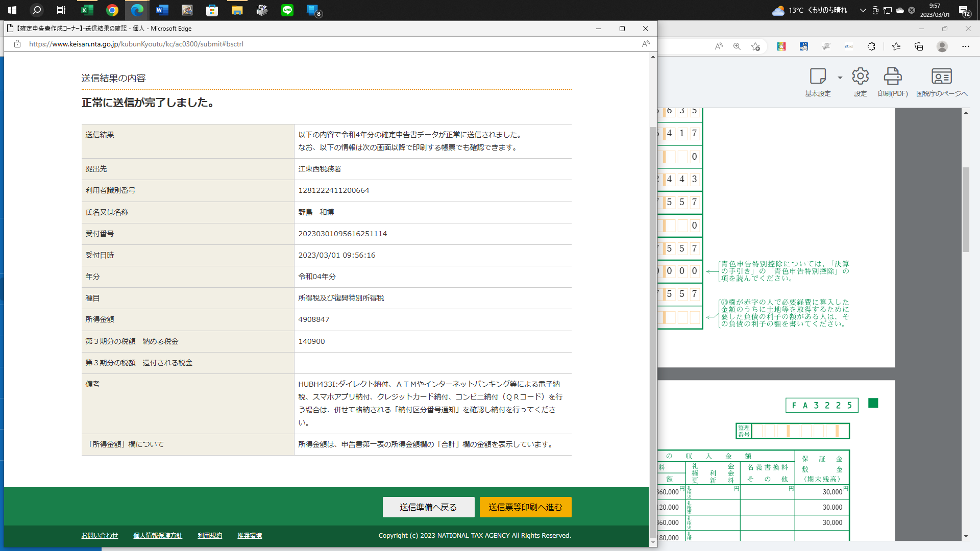Open Task View on the taskbar

pos(61,10)
